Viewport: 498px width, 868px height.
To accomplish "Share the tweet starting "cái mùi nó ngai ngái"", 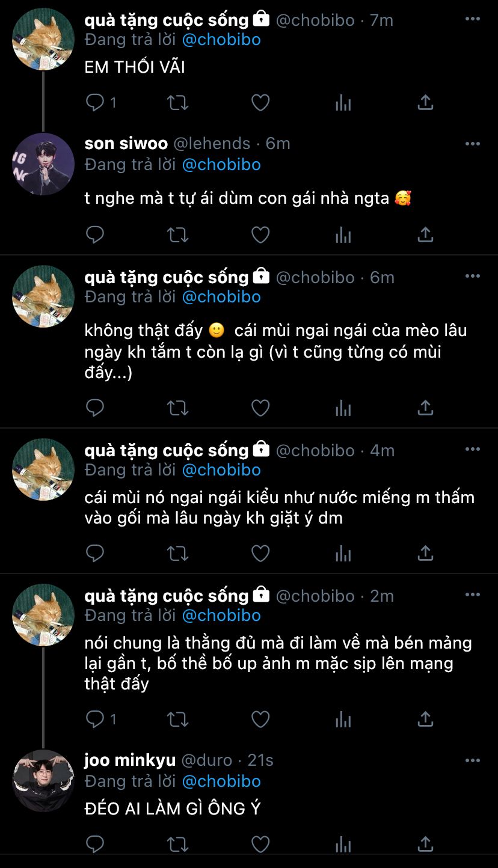I will point(425,553).
